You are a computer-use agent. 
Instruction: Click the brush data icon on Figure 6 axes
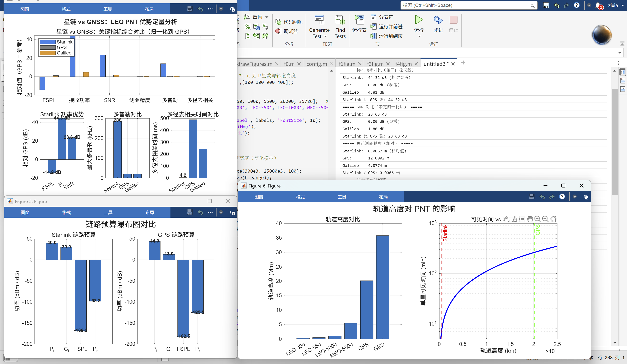pyautogui.click(x=514, y=219)
